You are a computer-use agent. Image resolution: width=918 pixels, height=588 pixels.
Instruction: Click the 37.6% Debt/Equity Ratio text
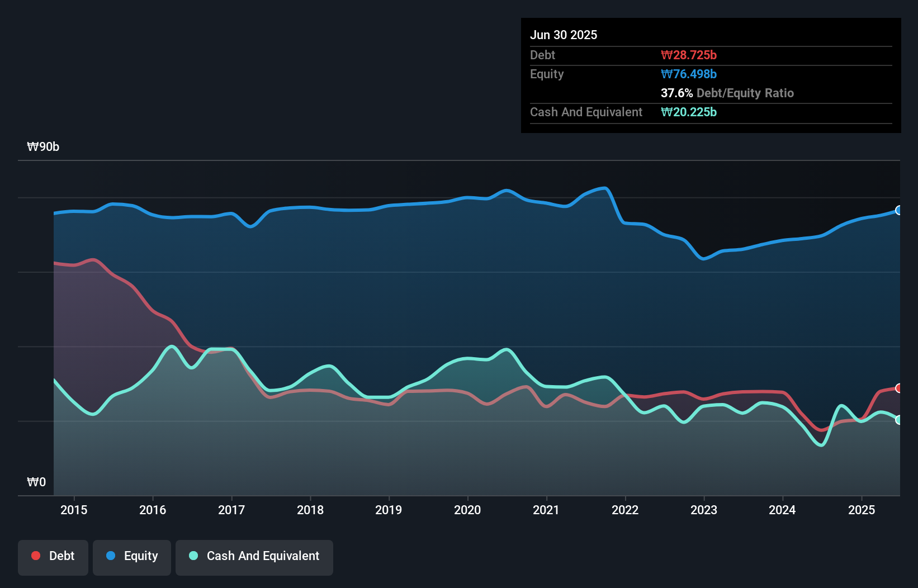[727, 93]
